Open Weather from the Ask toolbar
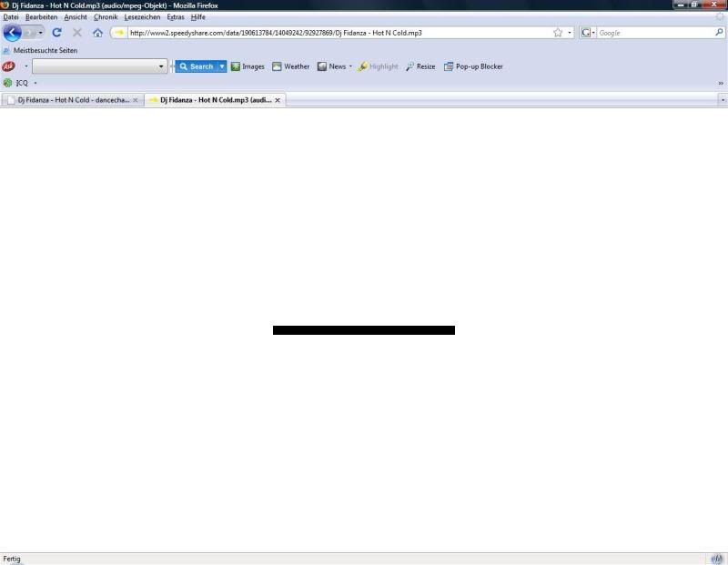 tap(290, 66)
